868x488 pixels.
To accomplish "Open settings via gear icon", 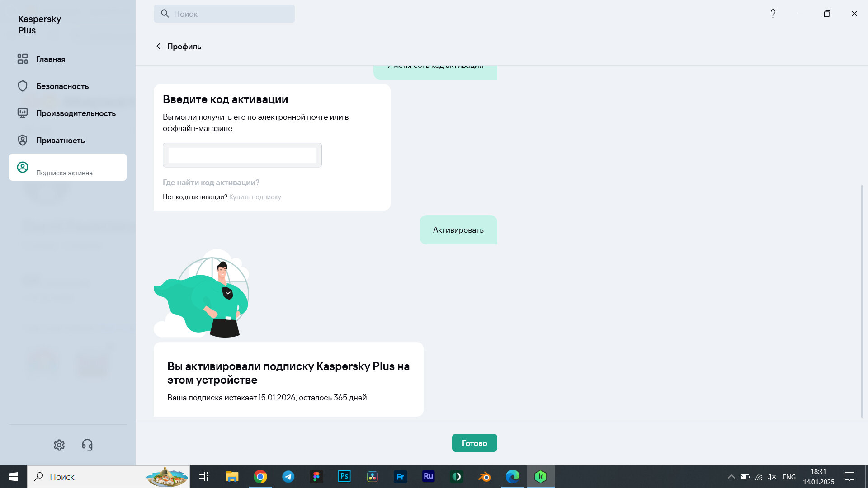I will [x=59, y=445].
